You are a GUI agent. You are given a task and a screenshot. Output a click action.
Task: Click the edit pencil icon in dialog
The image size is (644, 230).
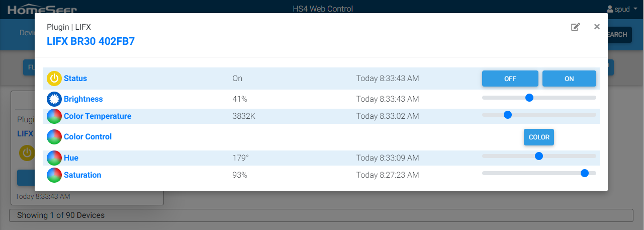pos(576,27)
